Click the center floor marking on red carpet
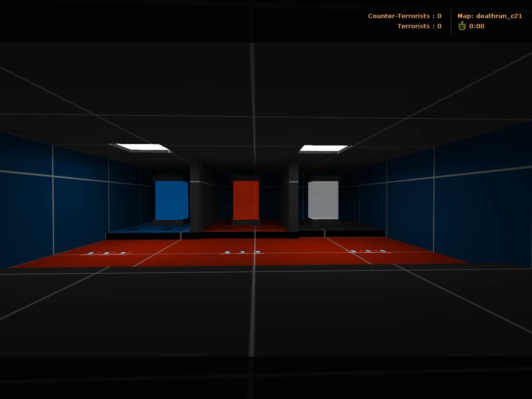The width and height of the screenshot is (532, 399). pyautogui.click(x=242, y=253)
